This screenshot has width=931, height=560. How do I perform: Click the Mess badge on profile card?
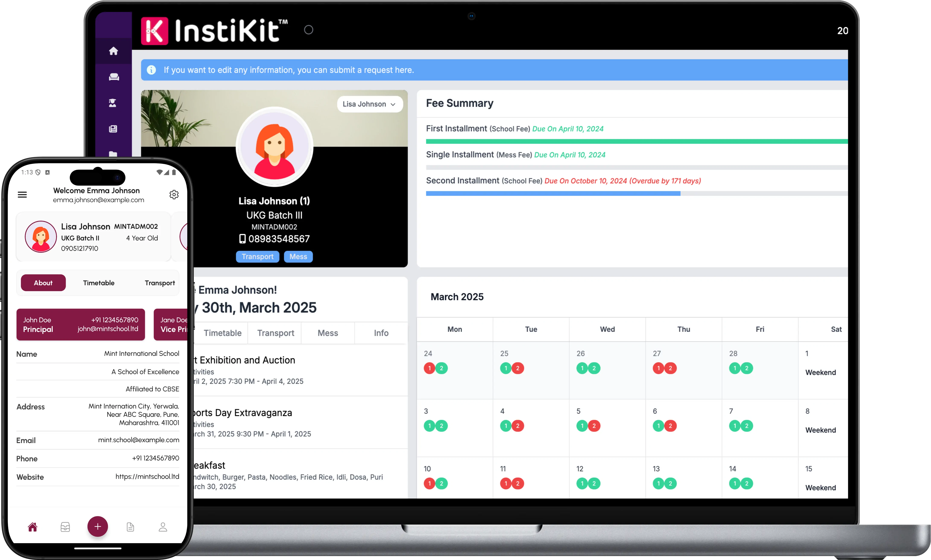tap(298, 257)
